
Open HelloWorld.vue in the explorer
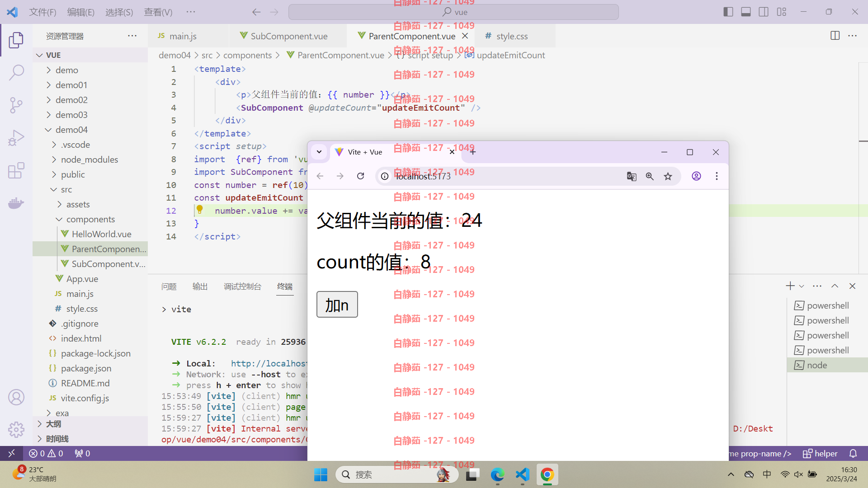point(101,234)
